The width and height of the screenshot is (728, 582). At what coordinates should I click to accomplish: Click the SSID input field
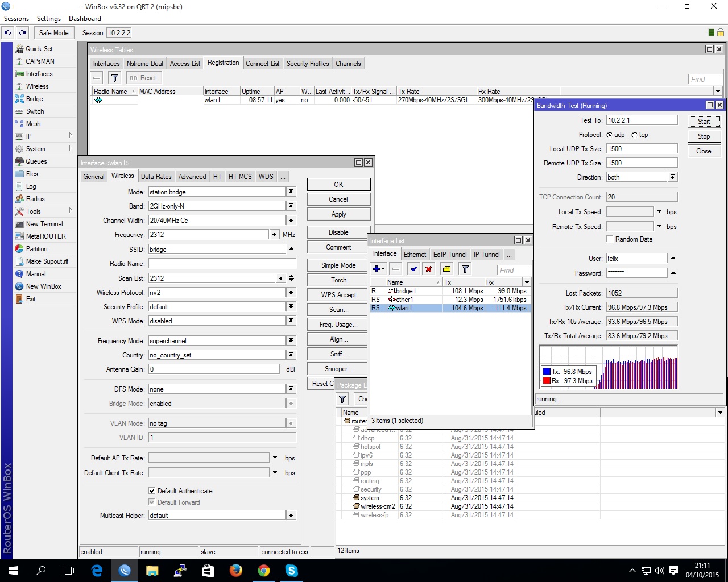(x=217, y=250)
